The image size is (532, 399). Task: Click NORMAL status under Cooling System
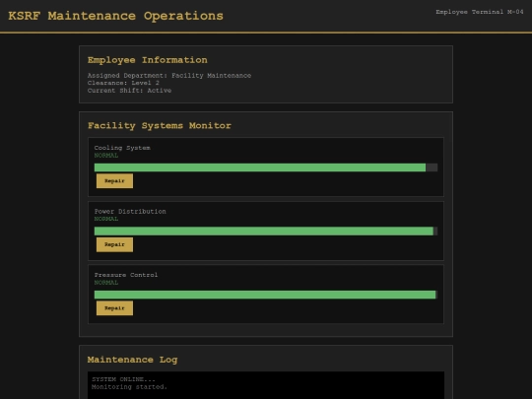pyautogui.click(x=106, y=155)
